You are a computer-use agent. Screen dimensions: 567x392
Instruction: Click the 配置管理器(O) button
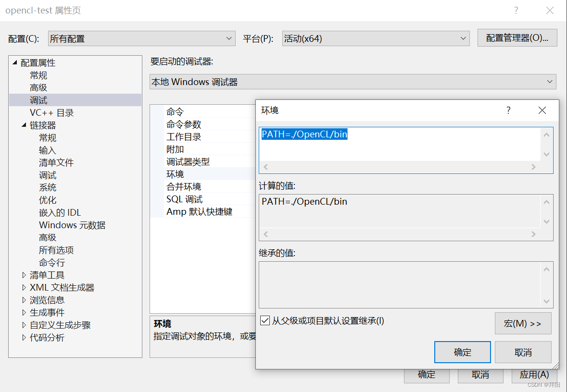[517, 38]
